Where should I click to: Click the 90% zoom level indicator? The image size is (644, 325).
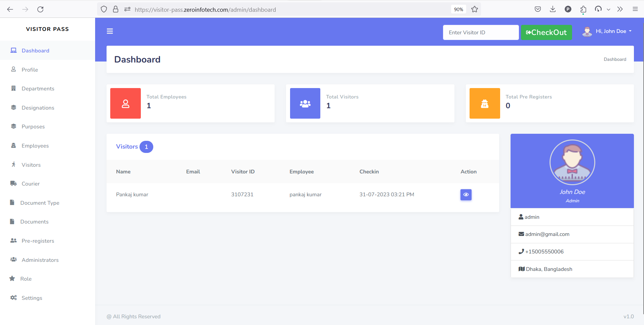[458, 9]
